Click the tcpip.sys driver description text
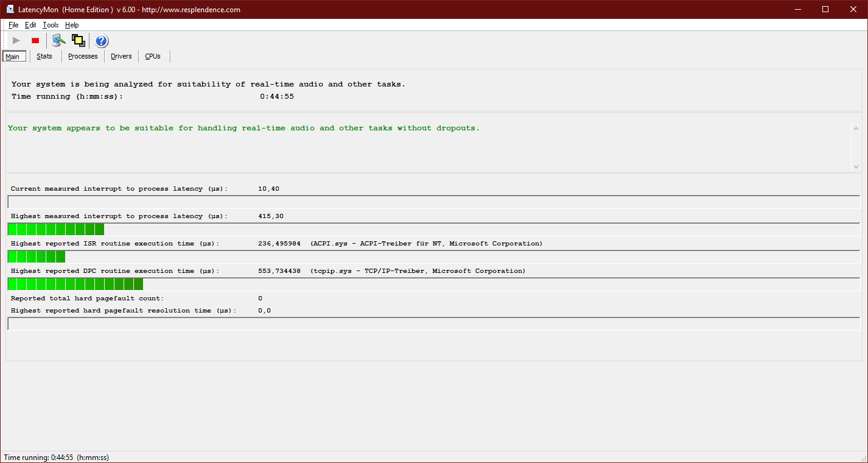Image resolution: width=868 pixels, height=463 pixels. pos(418,271)
